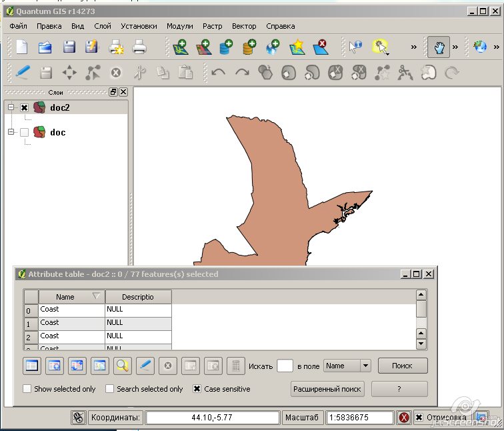Screen dimensions: 504x431
Task: Add a WMS layer
Action: click(273, 47)
